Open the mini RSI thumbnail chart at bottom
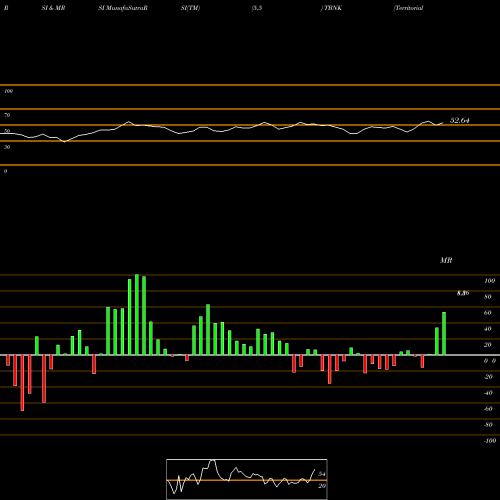The width and height of the screenshot is (500, 500). 247,479
